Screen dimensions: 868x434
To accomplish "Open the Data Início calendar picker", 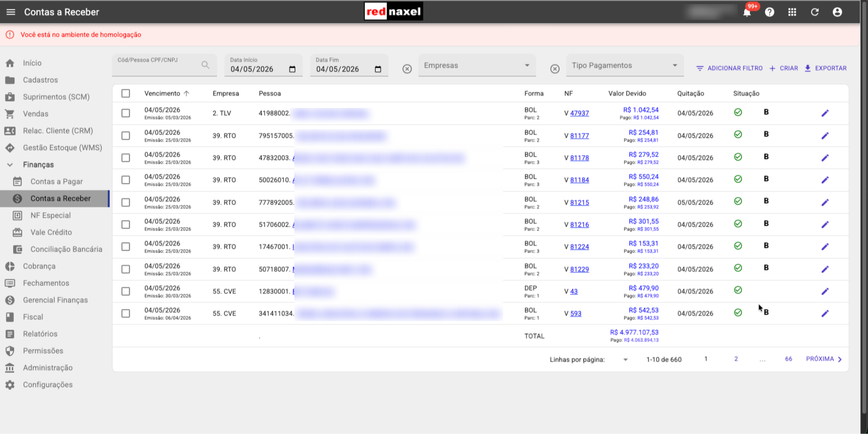I will tap(292, 69).
